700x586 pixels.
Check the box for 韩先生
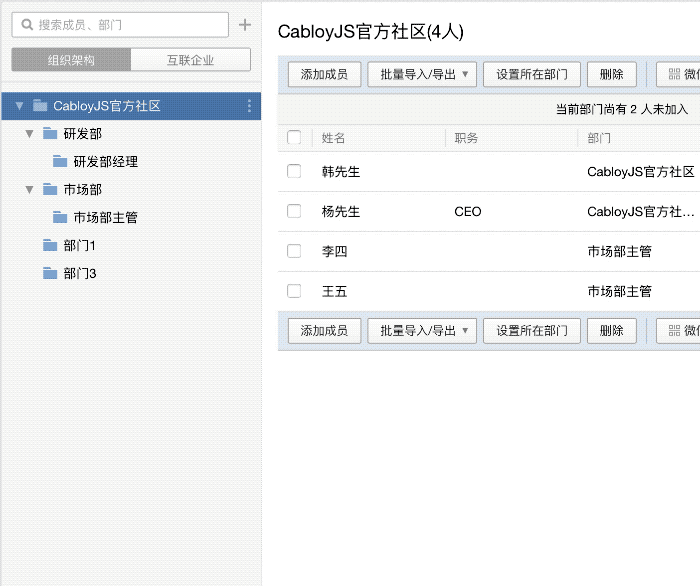pyautogui.click(x=294, y=171)
